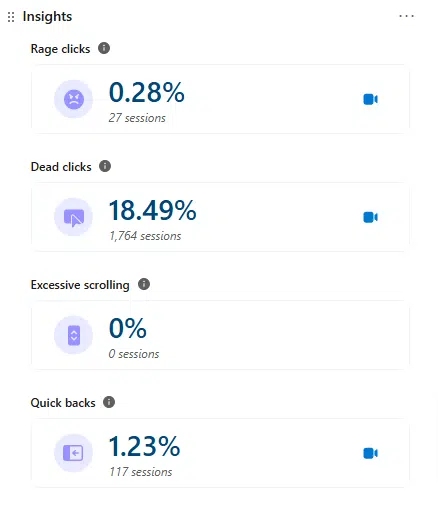The width and height of the screenshot is (438, 506).
Task: Open Dead clicks info icon
Action: click(x=105, y=166)
